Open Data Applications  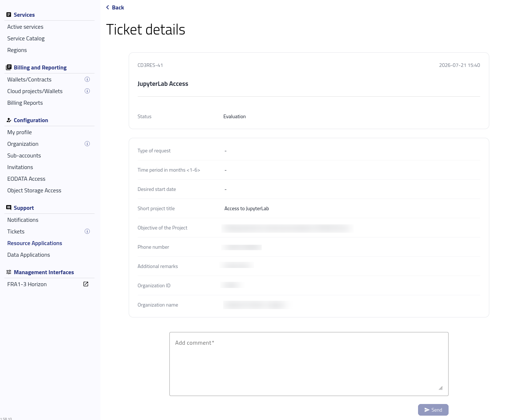point(29,255)
